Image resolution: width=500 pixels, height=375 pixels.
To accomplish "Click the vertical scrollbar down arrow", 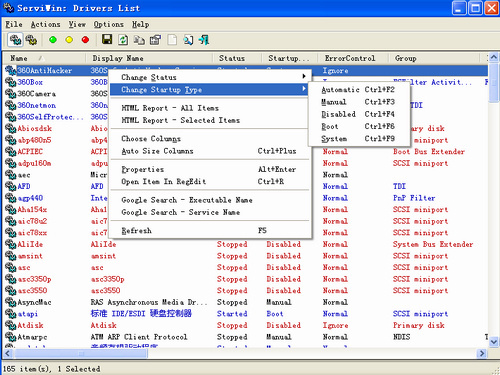I will pos(494,342).
